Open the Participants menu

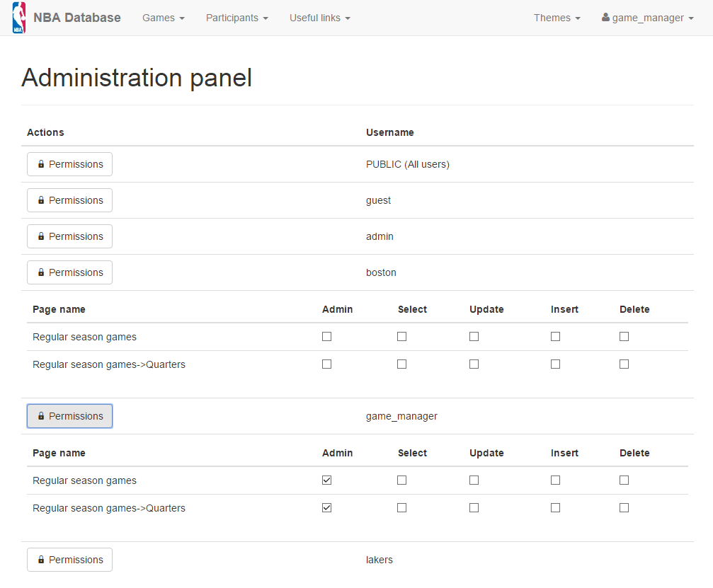coord(236,18)
